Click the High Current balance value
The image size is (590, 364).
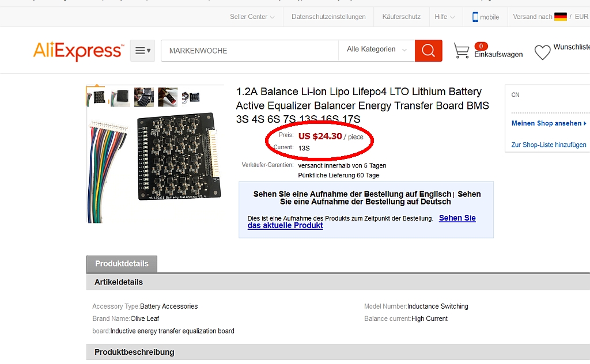pos(429,319)
